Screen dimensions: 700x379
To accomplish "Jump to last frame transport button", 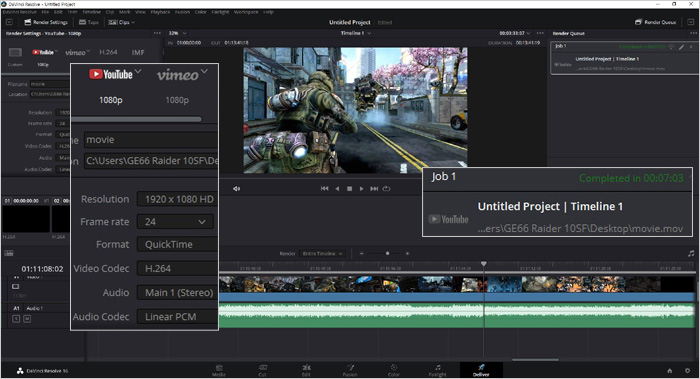I will click(x=374, y=189).
